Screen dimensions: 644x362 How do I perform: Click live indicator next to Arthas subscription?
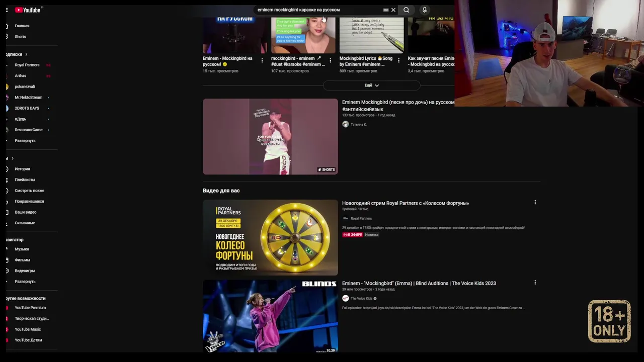[x=48, y=76]
